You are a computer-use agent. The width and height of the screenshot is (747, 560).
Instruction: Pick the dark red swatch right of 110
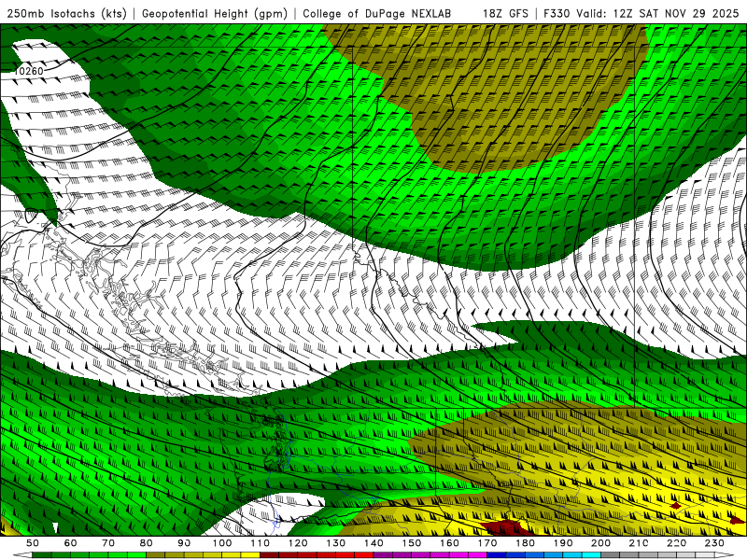[x=269, y=555]
